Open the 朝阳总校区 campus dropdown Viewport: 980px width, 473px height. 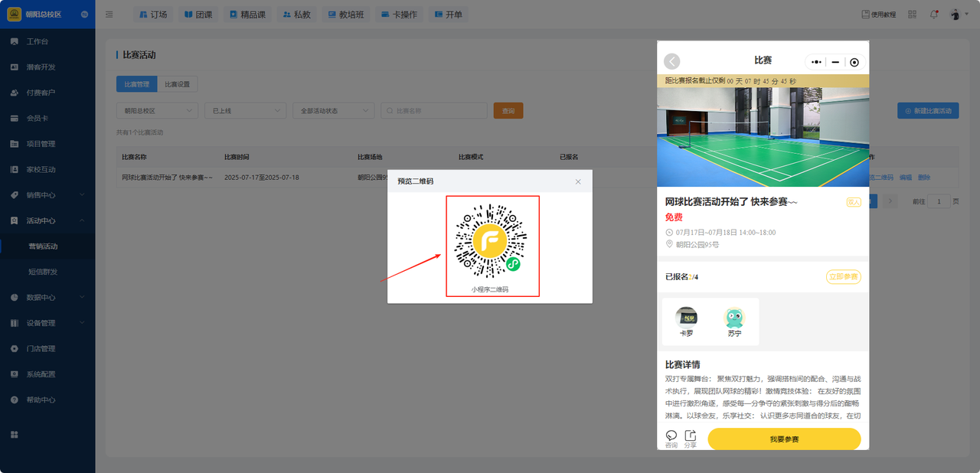coord(157,111)
